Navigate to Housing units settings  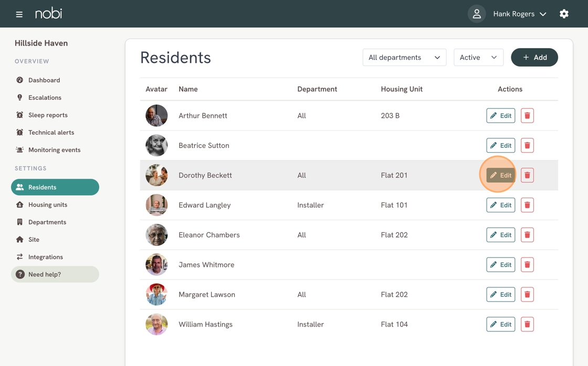[x=48, y=204]
